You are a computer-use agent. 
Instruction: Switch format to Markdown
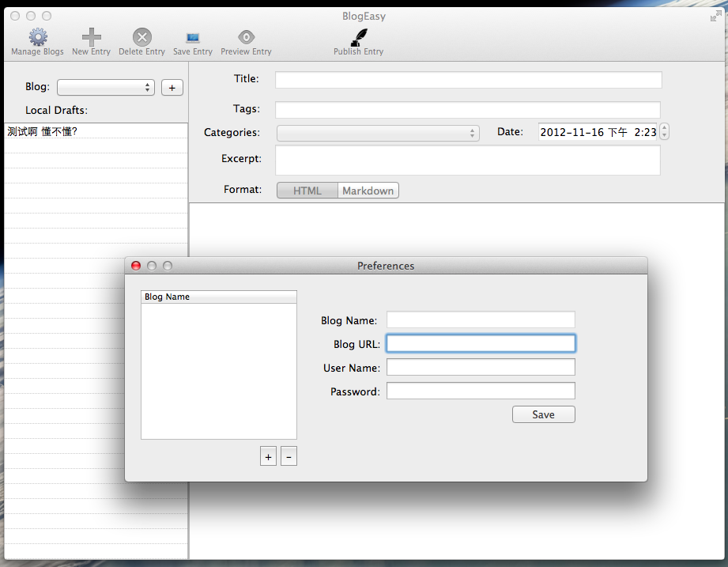368,191
